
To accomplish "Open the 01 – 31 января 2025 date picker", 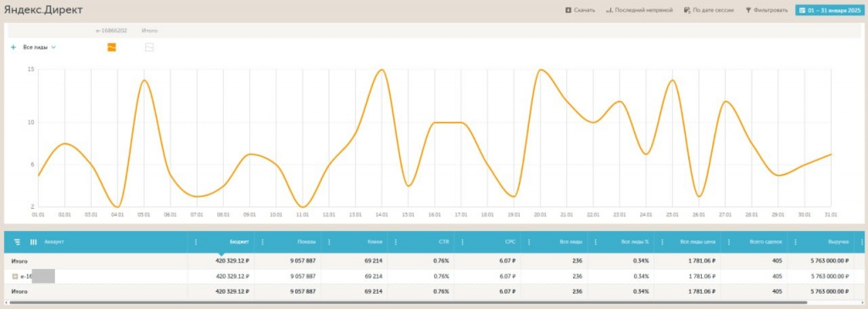I will click(829, 10).
